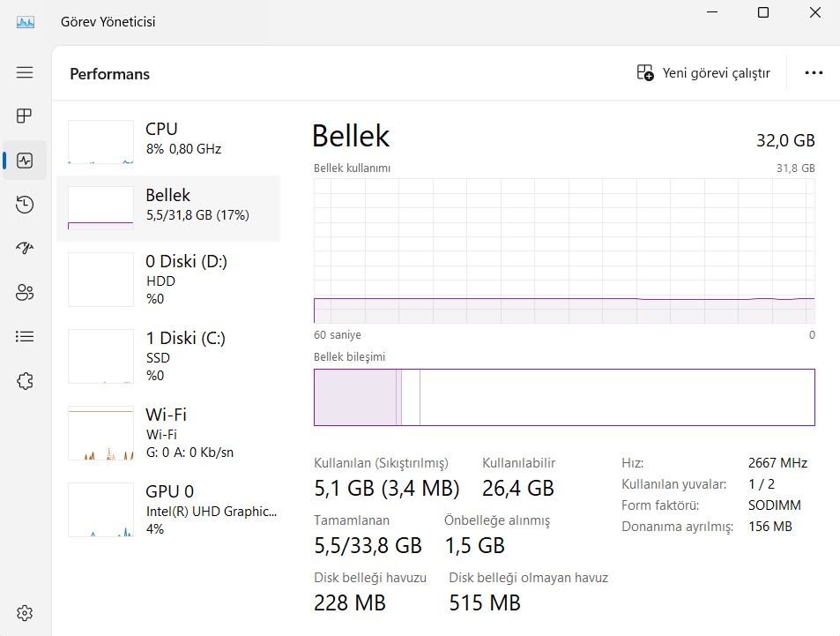Open Task Manager settings gear
Screen dimensions: 840x636
25,613
